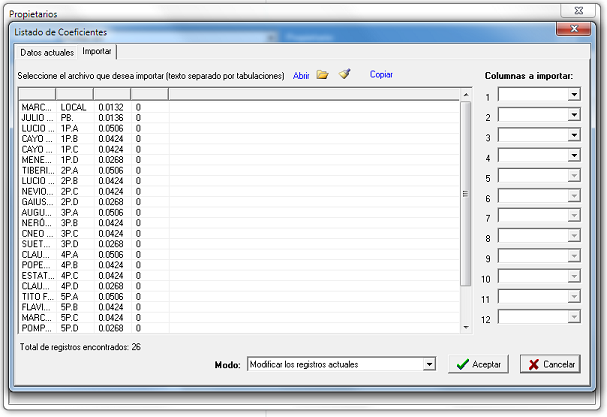Click the green checkmark on Aceptar
The height and width of the screenshot is (417, 607).
461,365
